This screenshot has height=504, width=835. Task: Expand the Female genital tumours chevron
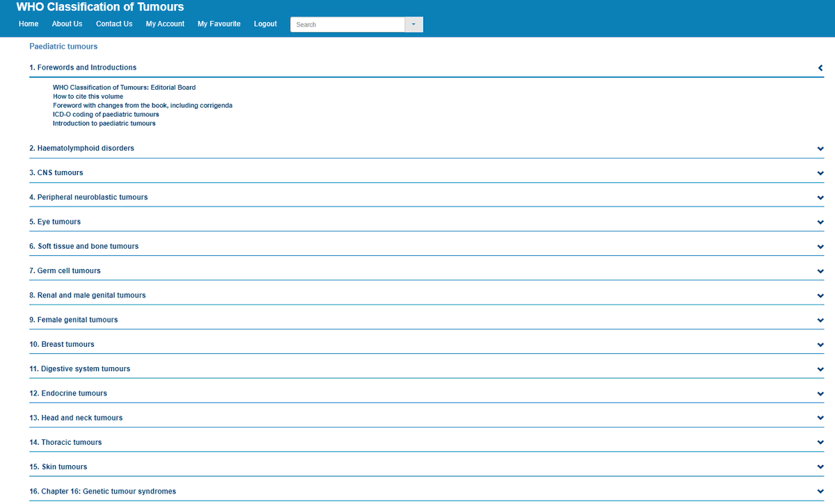tap(820, 320)
